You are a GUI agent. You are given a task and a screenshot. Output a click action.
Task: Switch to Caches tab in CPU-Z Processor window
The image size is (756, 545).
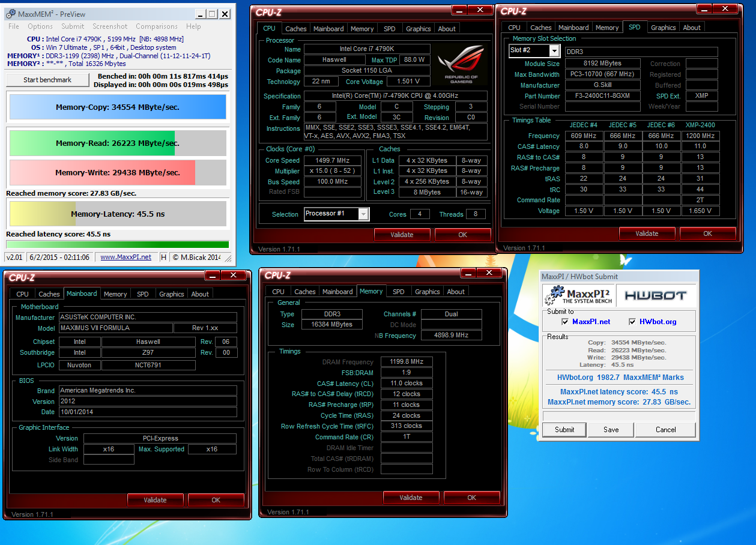pyautogui.click(x=295, y=29)
